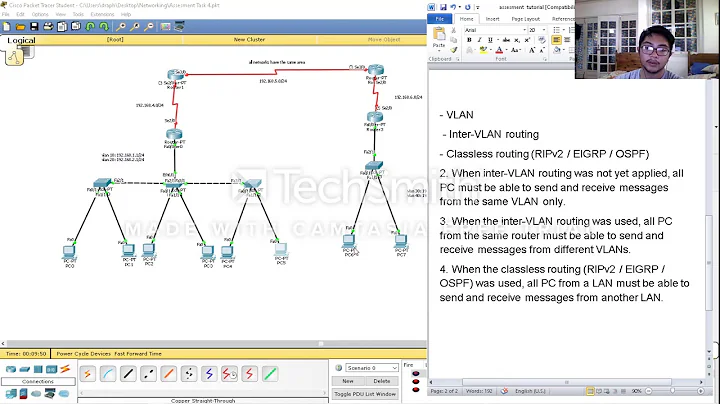Toggle Bold in the Word ribbon

[x=469, y=40]
